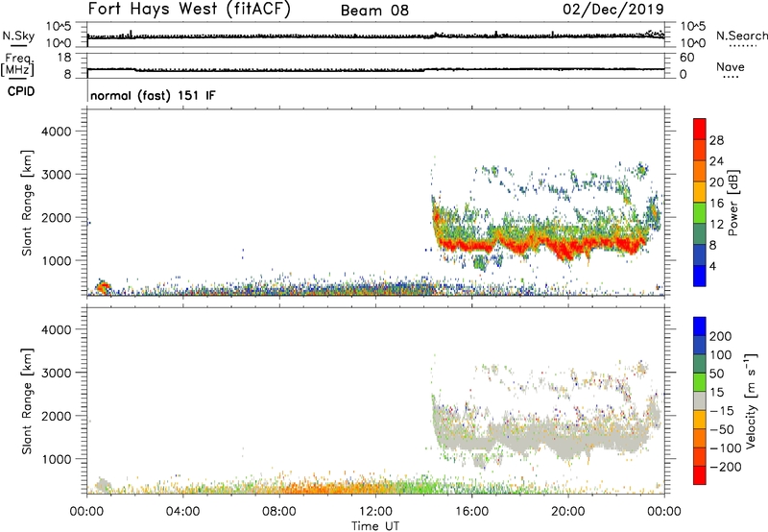Image resolution: width=768 pixels, height=532 pixels.
Task: Click the 'Beam 08' label
Action: pyautogui.click(x=374, y=11)
